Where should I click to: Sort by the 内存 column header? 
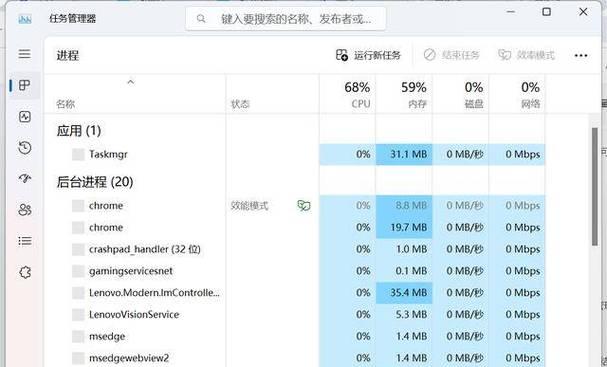404,94
